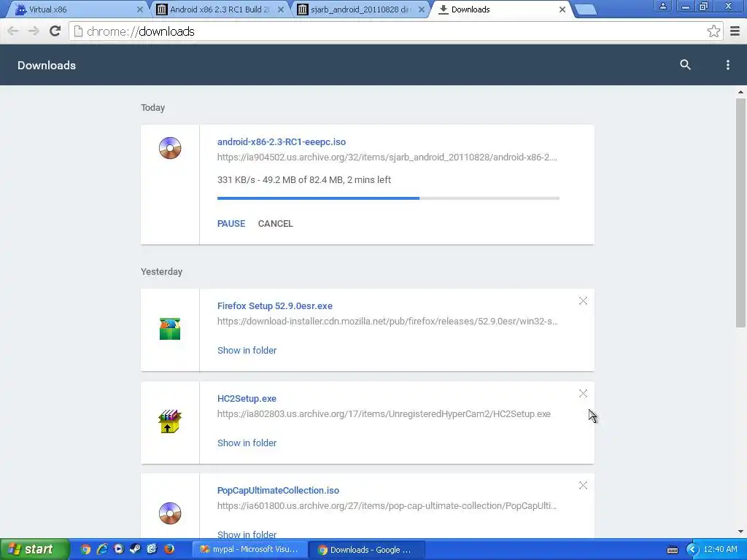Image resolution: width=747 pixels, height=560 pixels.
Task: Remove HC2Setup.exe from downloads list
Action: [x=583, y=393]
